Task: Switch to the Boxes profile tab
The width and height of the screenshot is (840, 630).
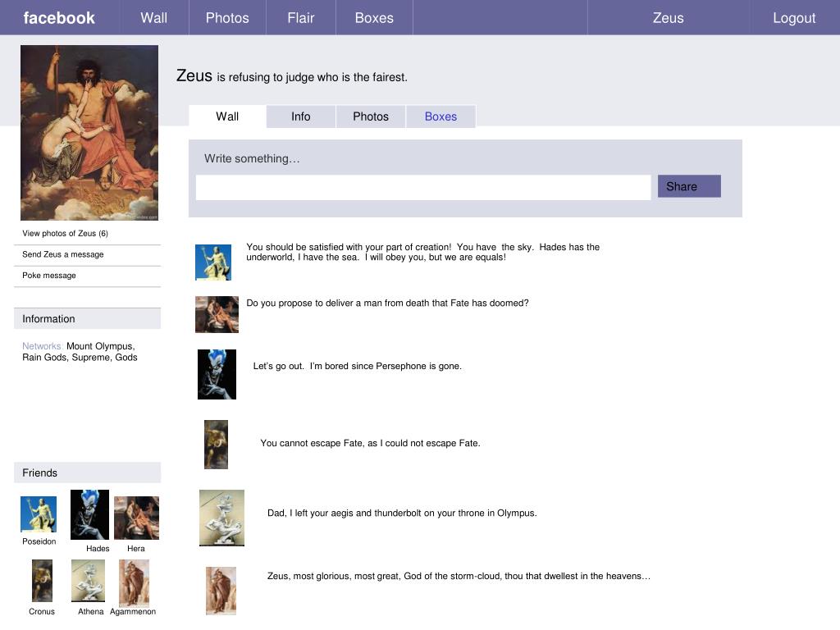Action: 441,116
